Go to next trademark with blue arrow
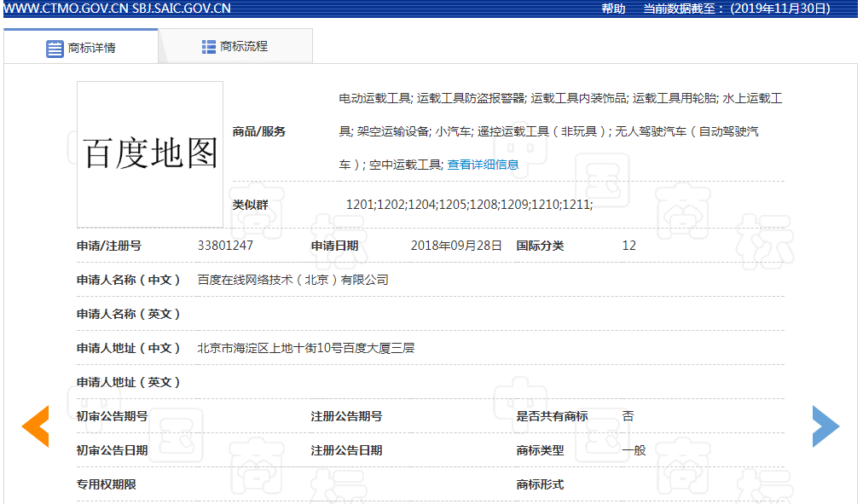This screenshot has width=863, height=504. tap(825, 426)
